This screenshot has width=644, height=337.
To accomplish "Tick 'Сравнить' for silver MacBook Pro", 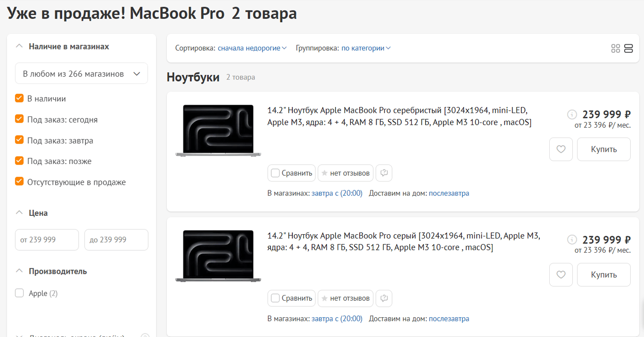I will (x=292, y=173).
